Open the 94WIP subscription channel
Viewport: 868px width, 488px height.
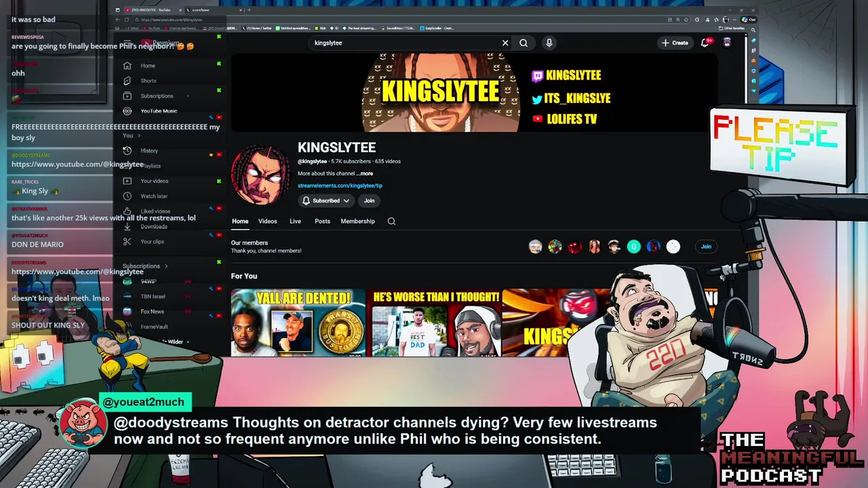click(149, 281)
